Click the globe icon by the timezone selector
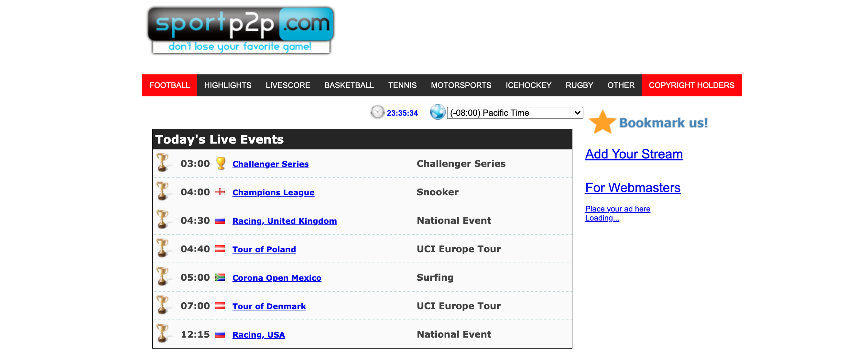 437,112
